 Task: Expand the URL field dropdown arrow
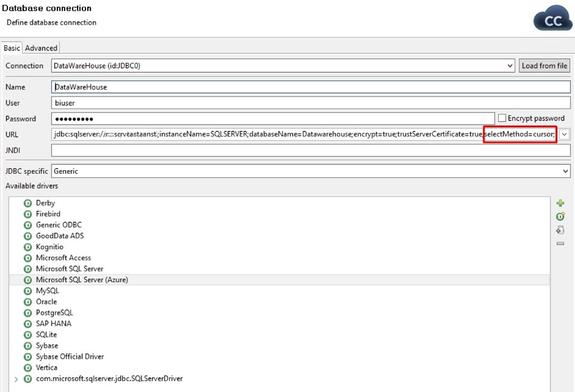tap(565, 134)
